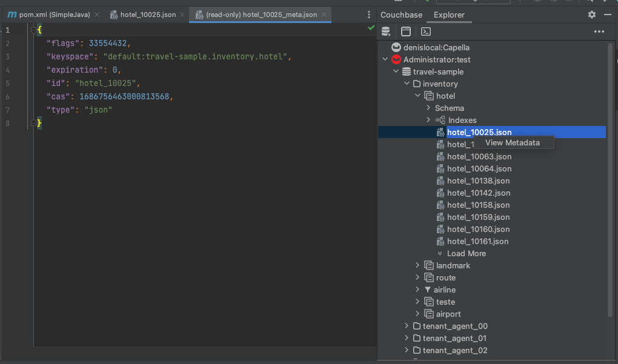Click the red Administrator:test connection icon
This screenshot has width=618, height=364.
(x=396, y=59)
